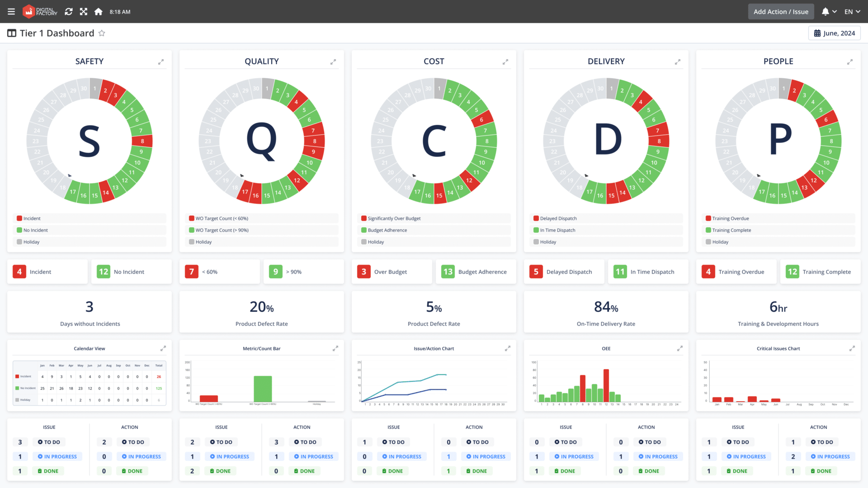Image resolution: width=868 pixels, height=488 pixels.
Task: Click the Safety donut chart expand icon
Action: (x=161, y=62)
